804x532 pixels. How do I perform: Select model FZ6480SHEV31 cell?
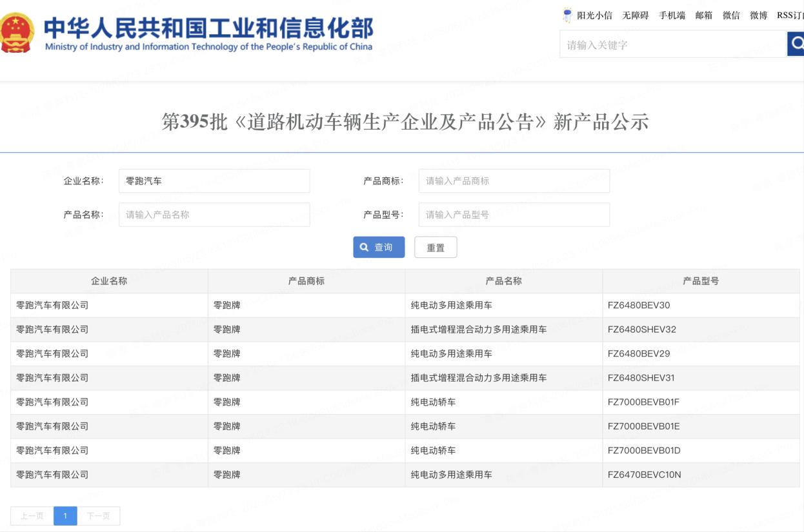tap(701, 378)
